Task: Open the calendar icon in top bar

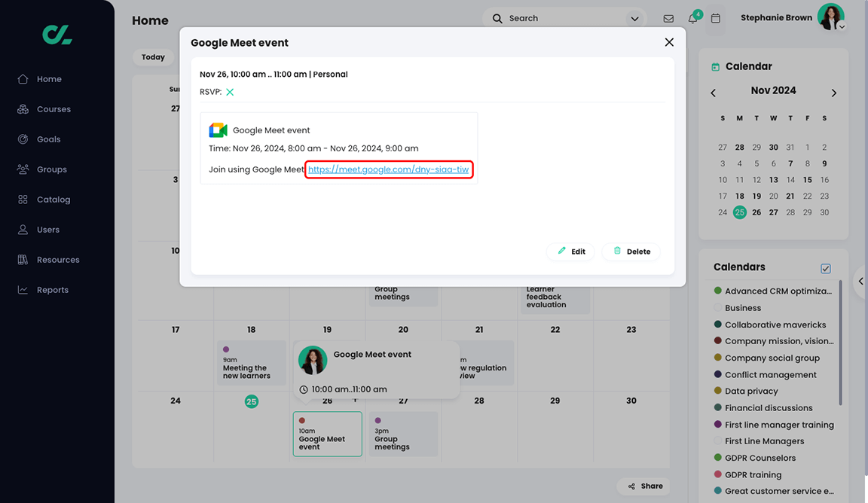Action: click(x=715, y=18)
